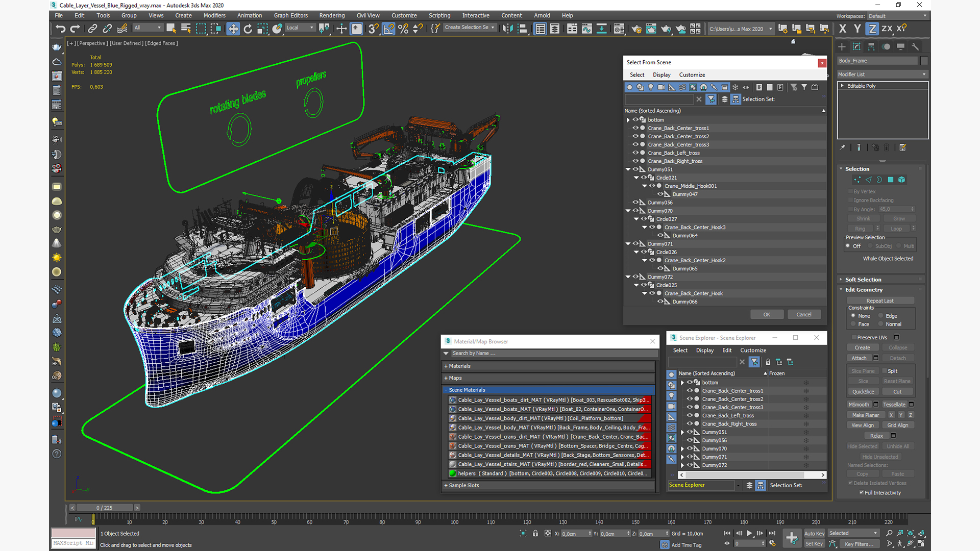
Task: Open the Hierarchy command panel tab
Action: (871, 46)
